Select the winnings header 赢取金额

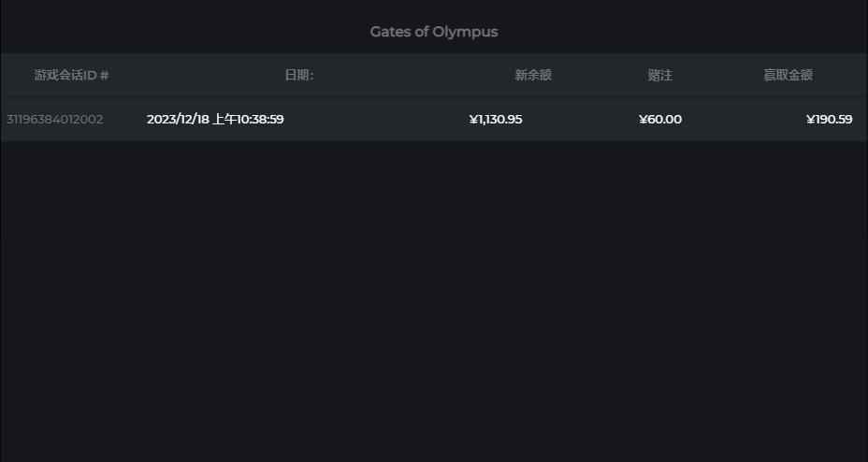coord(788,76)
